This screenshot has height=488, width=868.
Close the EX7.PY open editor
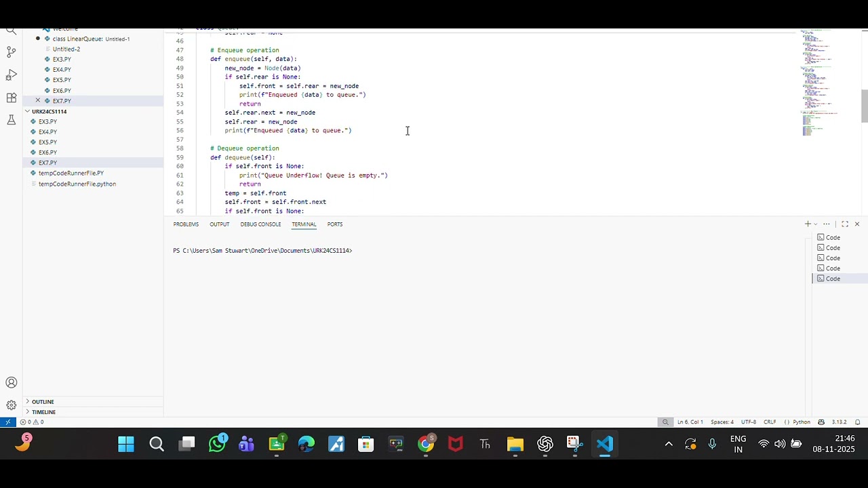[38, 100]
